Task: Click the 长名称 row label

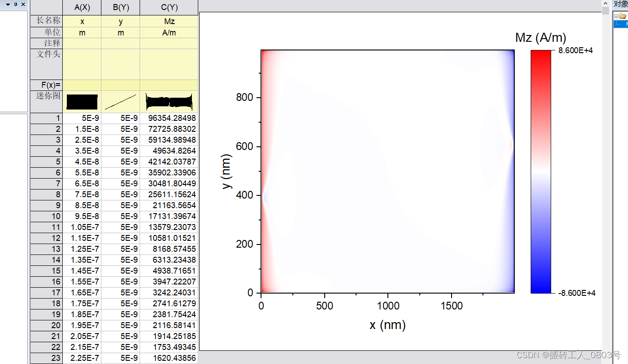Action: [x=46, y=21]
